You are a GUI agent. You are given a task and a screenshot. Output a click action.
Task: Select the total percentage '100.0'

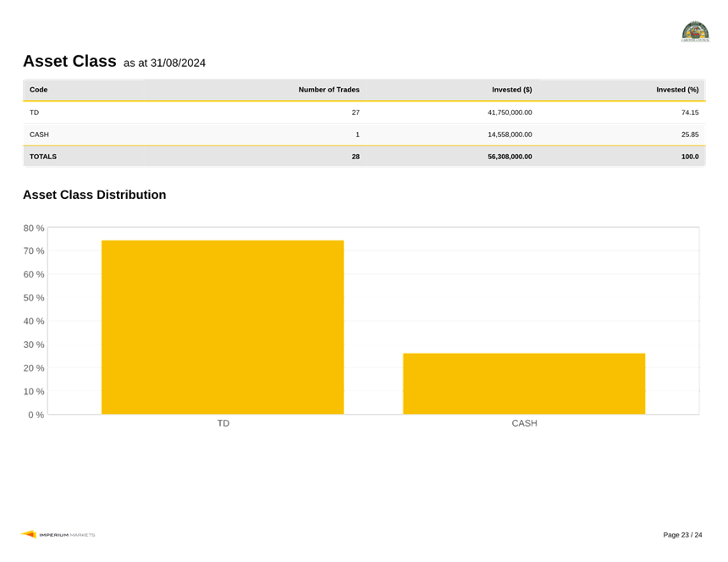(690, 157)
